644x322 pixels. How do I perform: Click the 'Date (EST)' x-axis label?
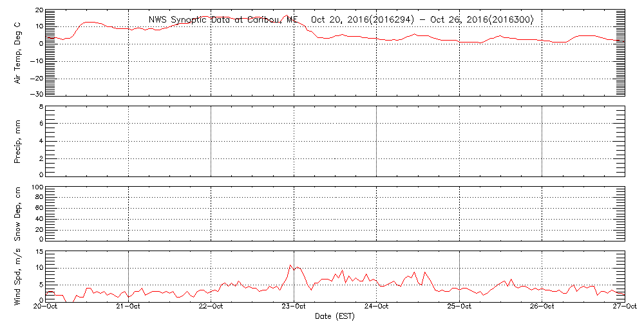tap(335, 316)
